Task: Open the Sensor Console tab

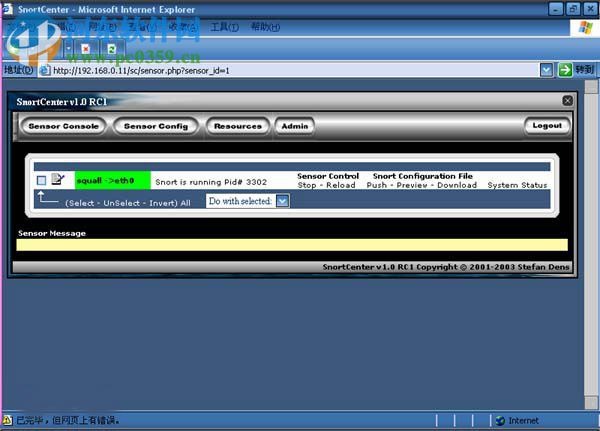Action: tap(64, 126)
